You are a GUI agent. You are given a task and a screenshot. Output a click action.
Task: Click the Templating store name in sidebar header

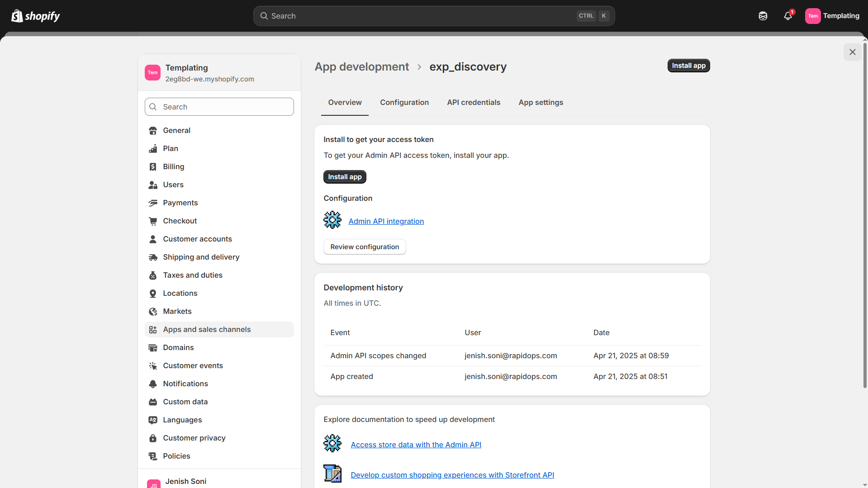click(186, 68)
